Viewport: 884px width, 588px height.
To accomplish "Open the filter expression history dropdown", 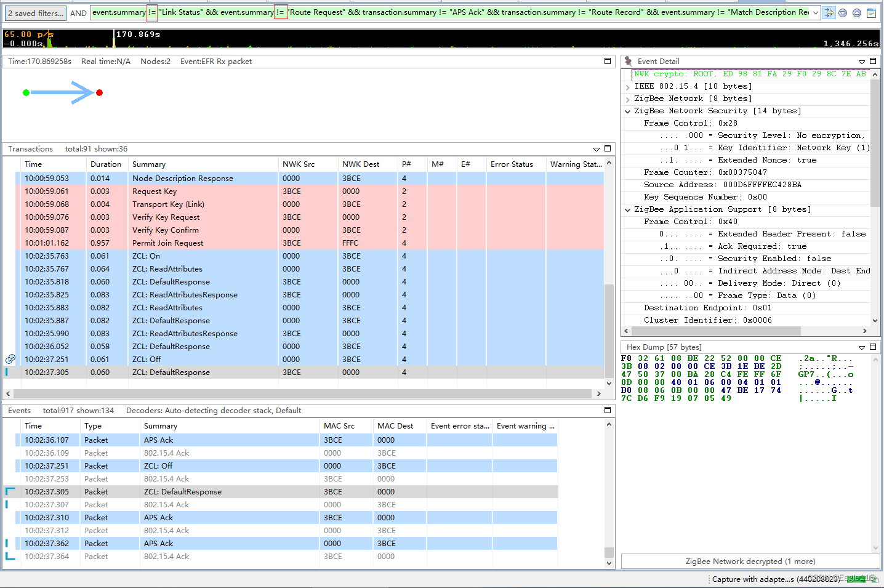I will click(x=816, y=12).
